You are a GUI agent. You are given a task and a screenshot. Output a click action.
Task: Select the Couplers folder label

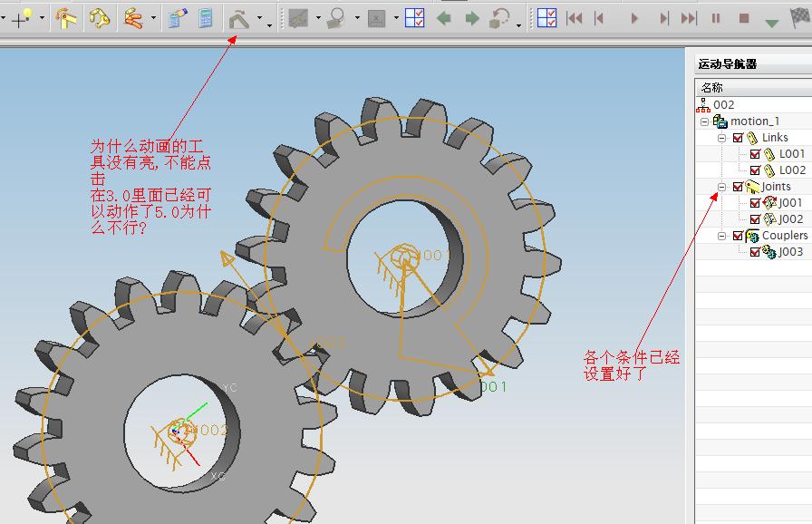[785, 236]
